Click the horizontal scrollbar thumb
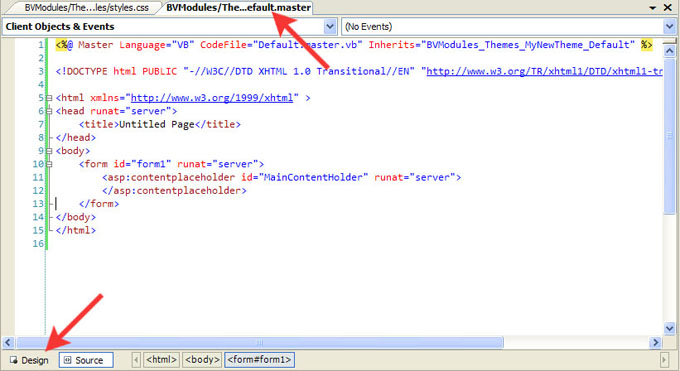 click(x=259, y=342)
